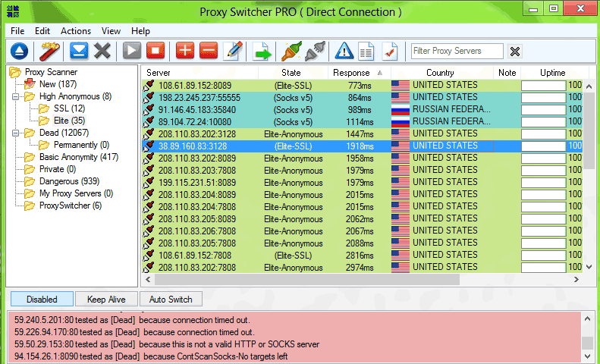The image size is (600, 364).
Task: Select My Proxy Servers (0) folder
Action: pos(76,194)
